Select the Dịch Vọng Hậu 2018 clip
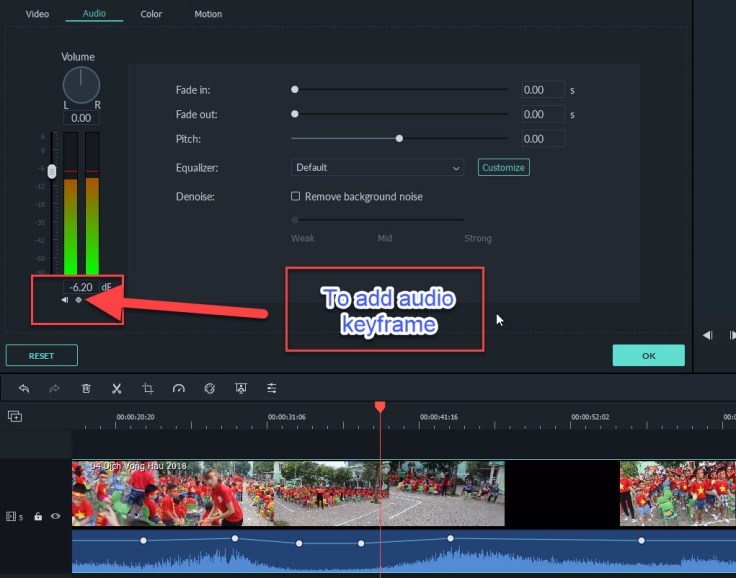The height and width of the screenshot is (578, 736). pos(288,493)
